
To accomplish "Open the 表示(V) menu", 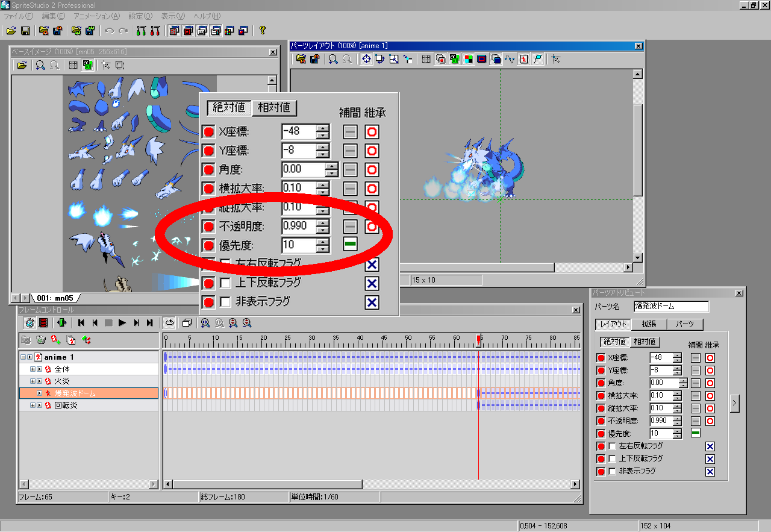I will [x=173, y=16].
